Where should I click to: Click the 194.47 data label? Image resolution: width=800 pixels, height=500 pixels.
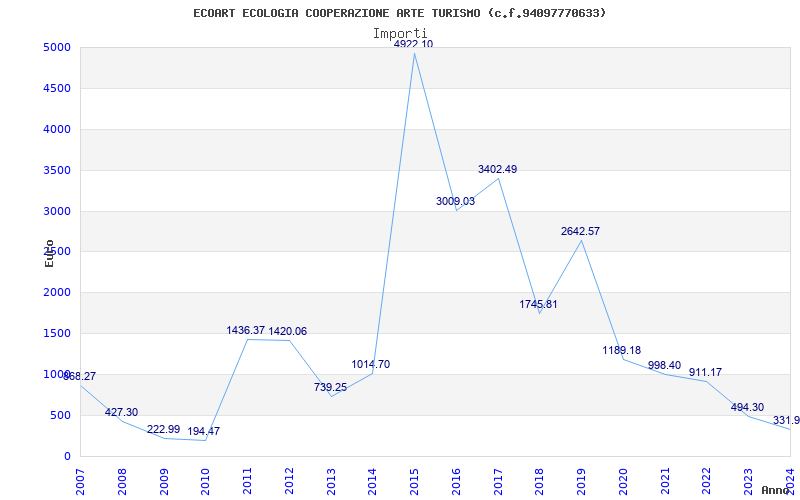(204, 432)
